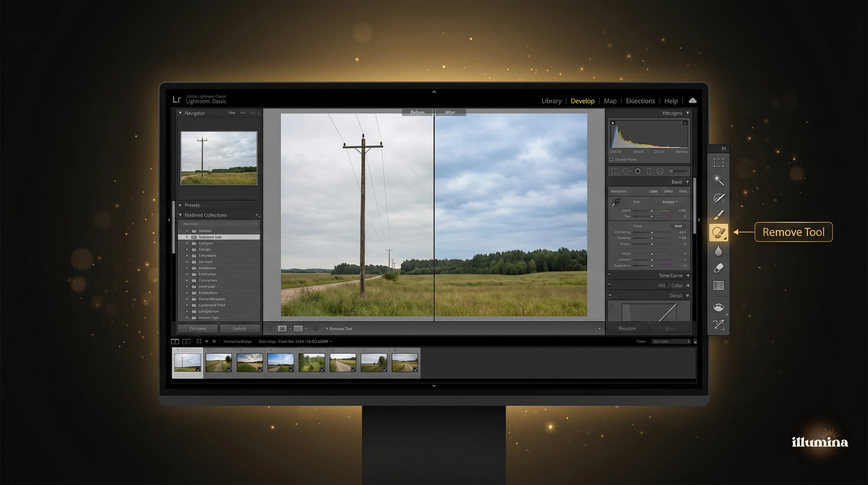Viewport: 868px width, 485px height.
Task: Click the left button under the collections list
Action: (197, 328)
